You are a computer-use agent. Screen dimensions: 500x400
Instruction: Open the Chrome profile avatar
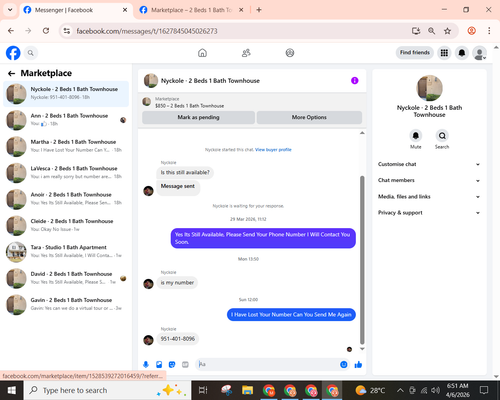click(471, 31)
